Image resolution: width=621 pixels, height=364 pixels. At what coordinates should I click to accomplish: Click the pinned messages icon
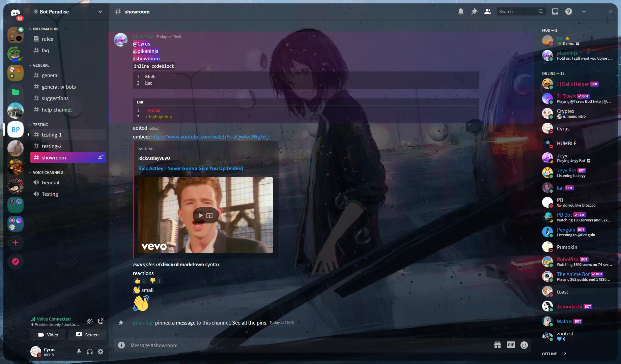click(x=474, y=11)
